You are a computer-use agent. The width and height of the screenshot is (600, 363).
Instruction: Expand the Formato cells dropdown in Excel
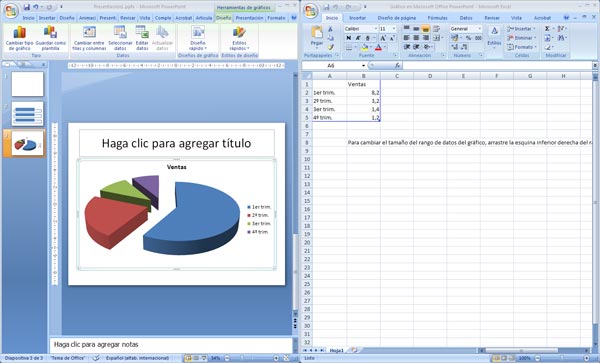(535, 47)
